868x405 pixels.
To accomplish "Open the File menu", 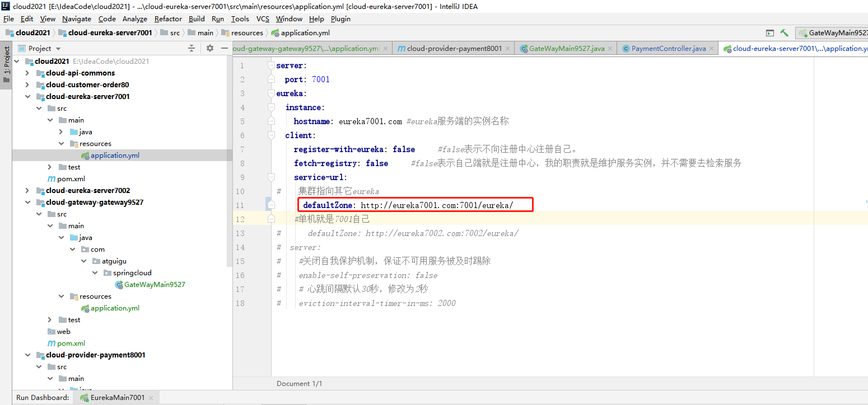I will pyautogui.click(x=8, y=18).
